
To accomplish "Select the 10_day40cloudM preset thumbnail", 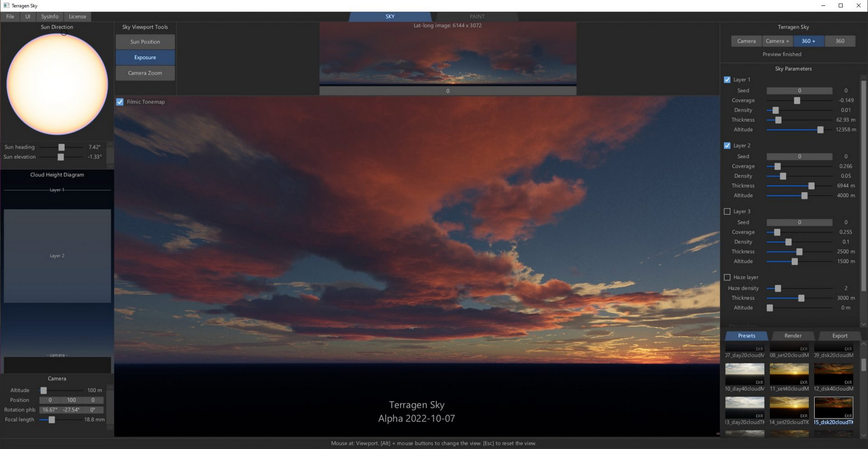I will point(744,374).
